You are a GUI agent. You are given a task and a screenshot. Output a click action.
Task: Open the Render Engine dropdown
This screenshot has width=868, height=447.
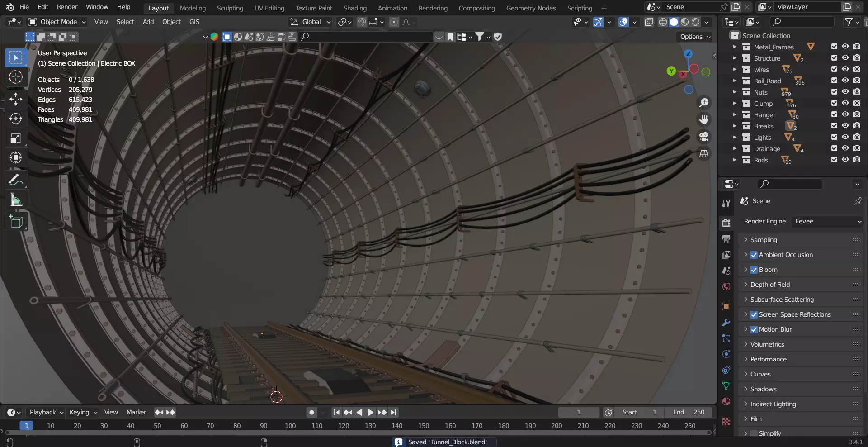[x=827, y=221]
